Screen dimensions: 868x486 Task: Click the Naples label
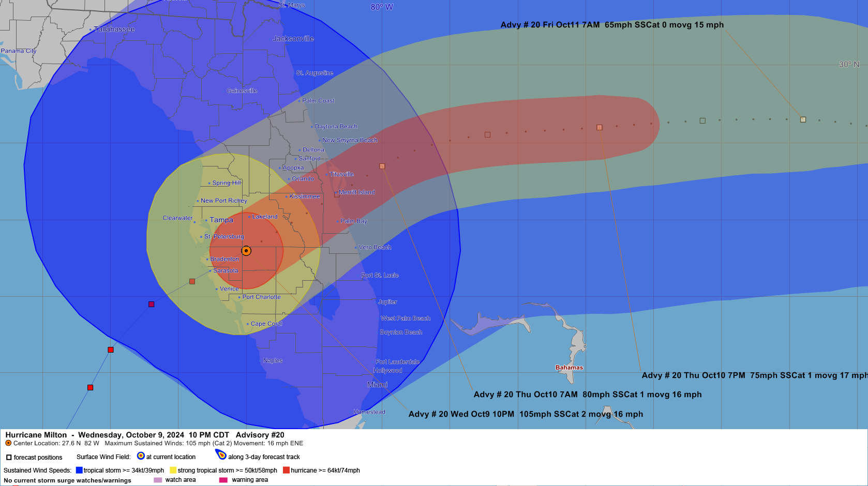point(273,360)
